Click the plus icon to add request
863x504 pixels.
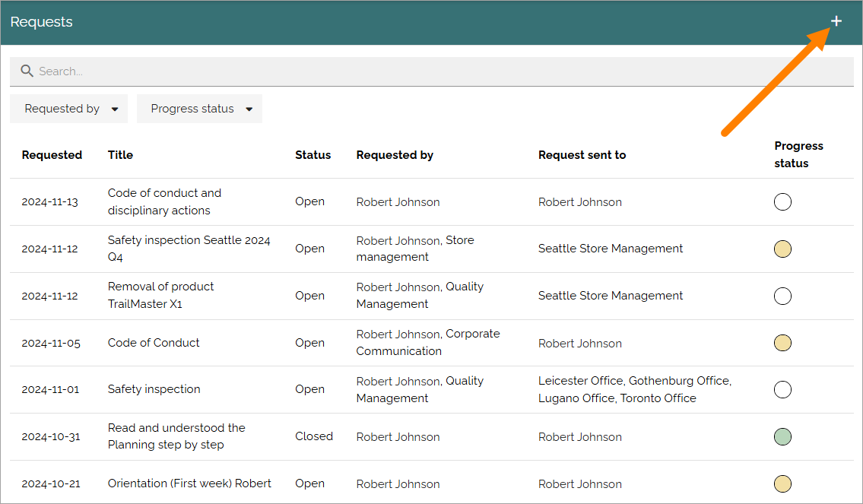836,21
